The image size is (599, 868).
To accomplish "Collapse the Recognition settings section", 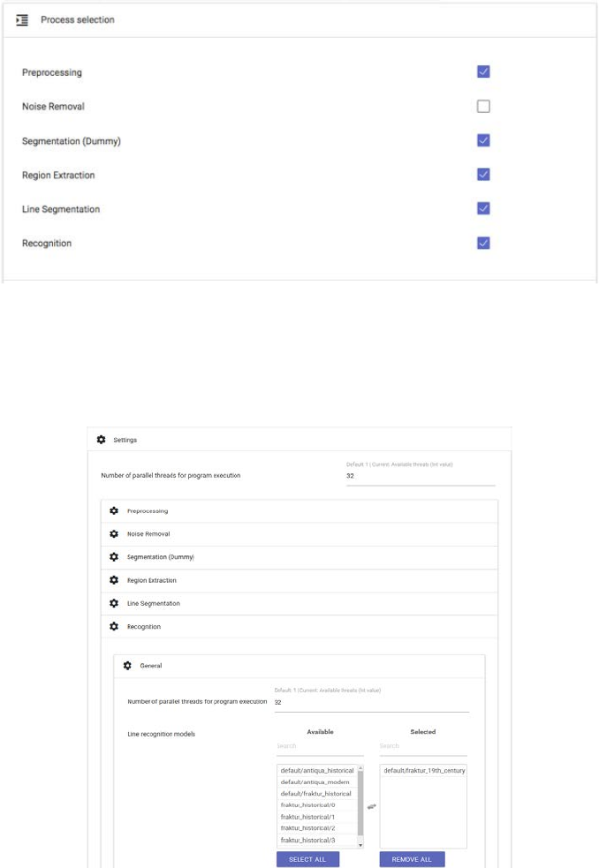I will 144,626.
